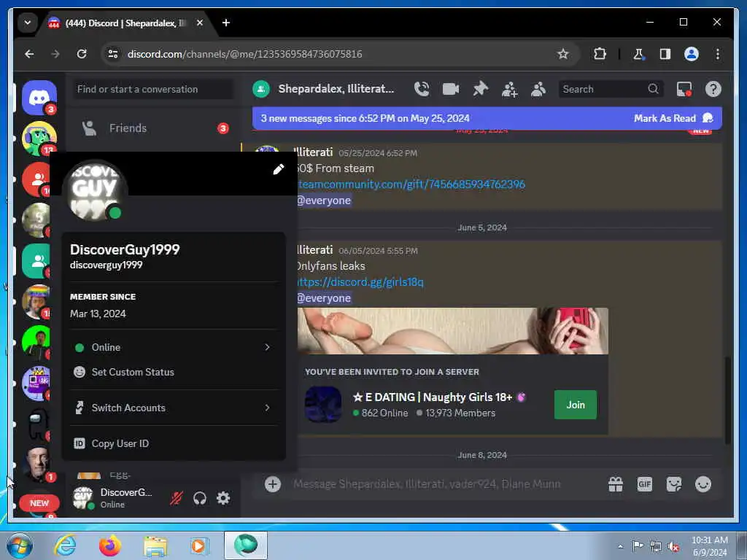Open Chrome extensions puzzle icon
Screen dimensions: 747x560
(600, 54)
